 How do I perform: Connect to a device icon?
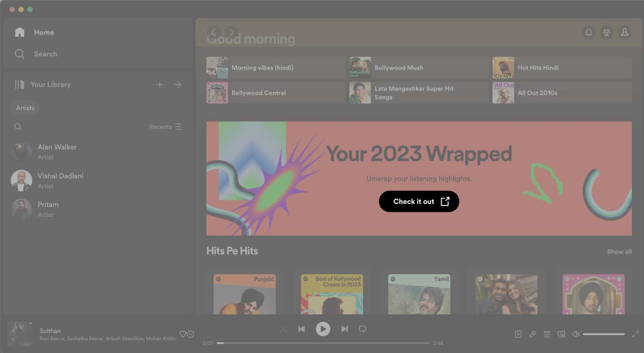[561, 334]
